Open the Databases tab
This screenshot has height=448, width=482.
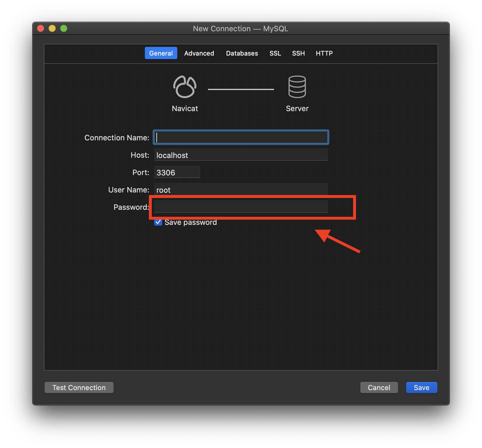(x=242, y=53)
